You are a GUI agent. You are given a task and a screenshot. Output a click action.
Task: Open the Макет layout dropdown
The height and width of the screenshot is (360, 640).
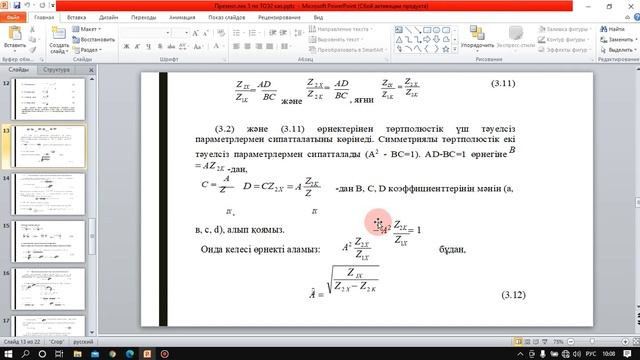[87, 29]
